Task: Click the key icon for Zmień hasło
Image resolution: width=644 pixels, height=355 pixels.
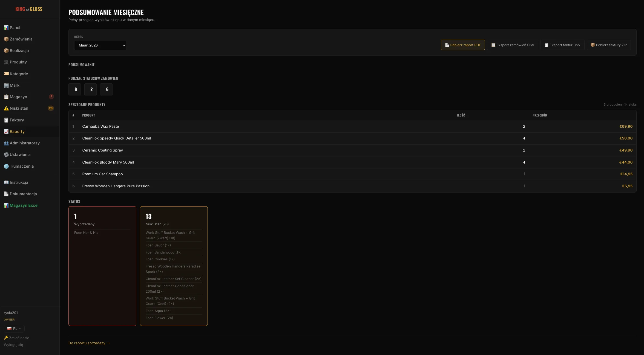Action: tap(6, 338)
